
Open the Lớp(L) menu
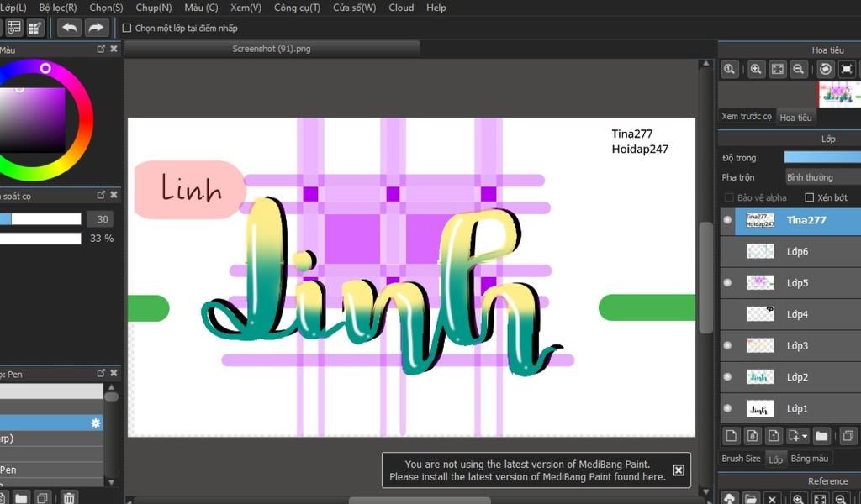click(13, 8)
